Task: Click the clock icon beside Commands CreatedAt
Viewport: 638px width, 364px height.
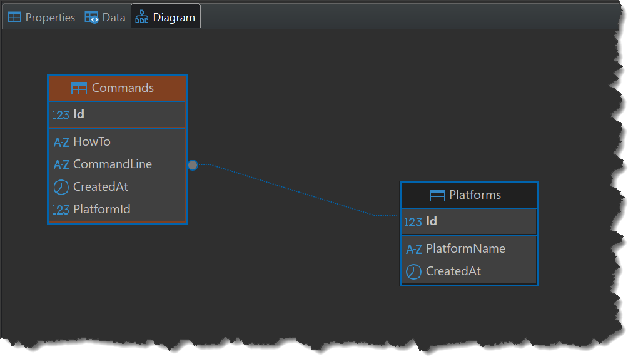Action: (61, 187)
